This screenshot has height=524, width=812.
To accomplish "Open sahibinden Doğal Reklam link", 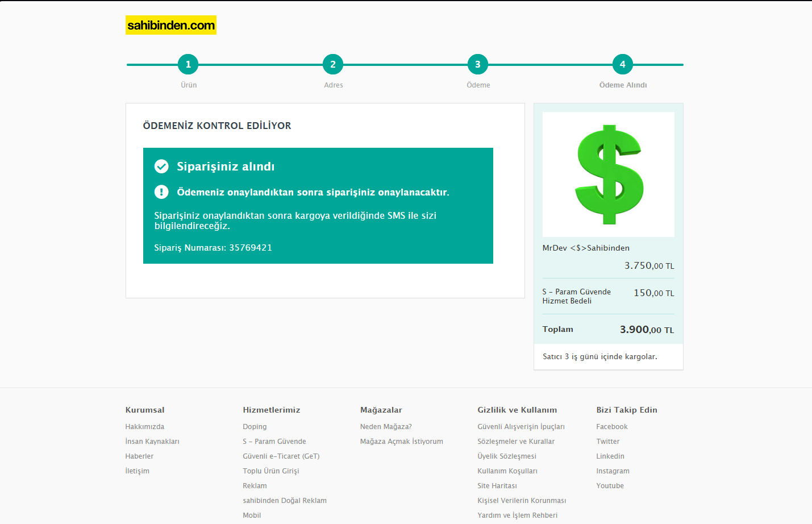I will 285,501.
